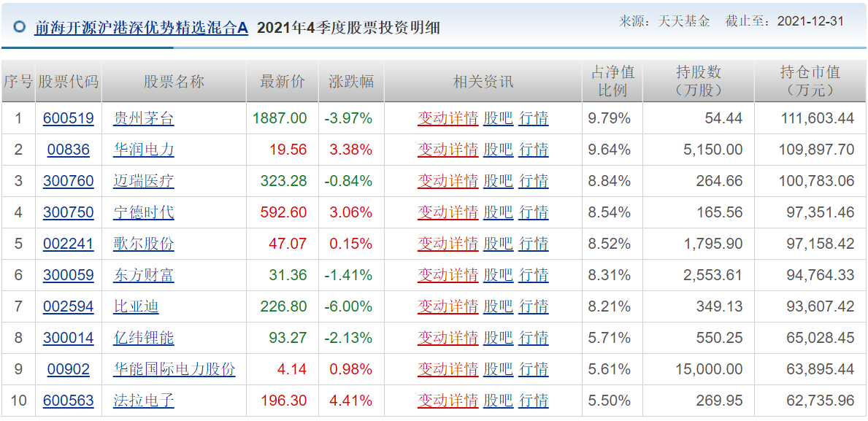Image resolution: width=868 pixels, height=421 pixels.
Task: Click the 涨跌幅 column header
Action: pos(351,82)
